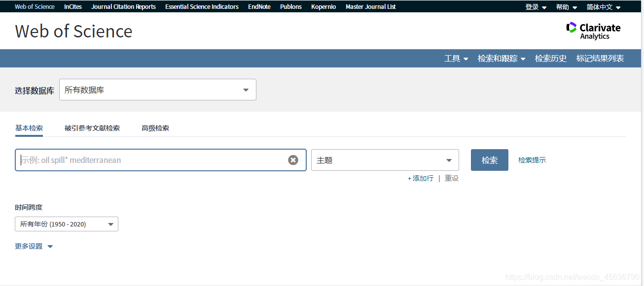
Task: Open the 简体中文 language dropdown
Action: (x=604, y=7)
